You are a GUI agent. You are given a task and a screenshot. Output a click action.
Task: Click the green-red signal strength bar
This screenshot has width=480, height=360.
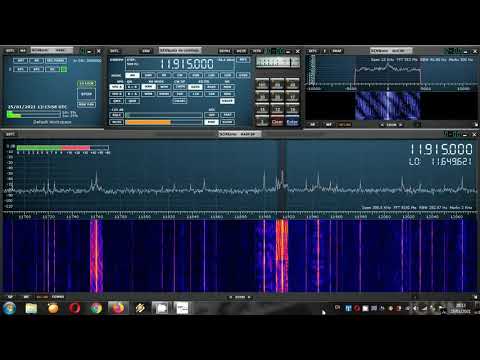(63, 148)
